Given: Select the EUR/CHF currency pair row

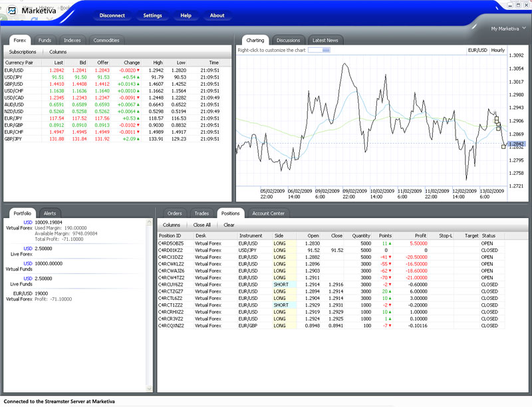Looking at the screenshot, I should click(112, 132).
